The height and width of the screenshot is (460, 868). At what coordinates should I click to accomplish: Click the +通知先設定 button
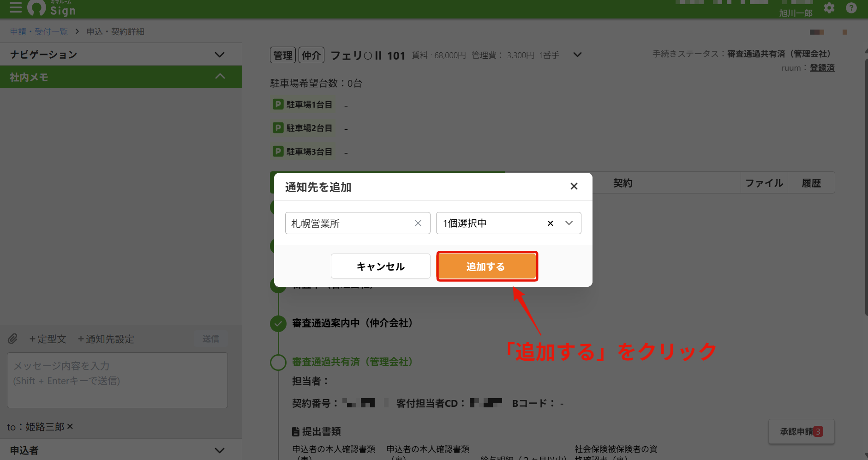pos(106,339)
